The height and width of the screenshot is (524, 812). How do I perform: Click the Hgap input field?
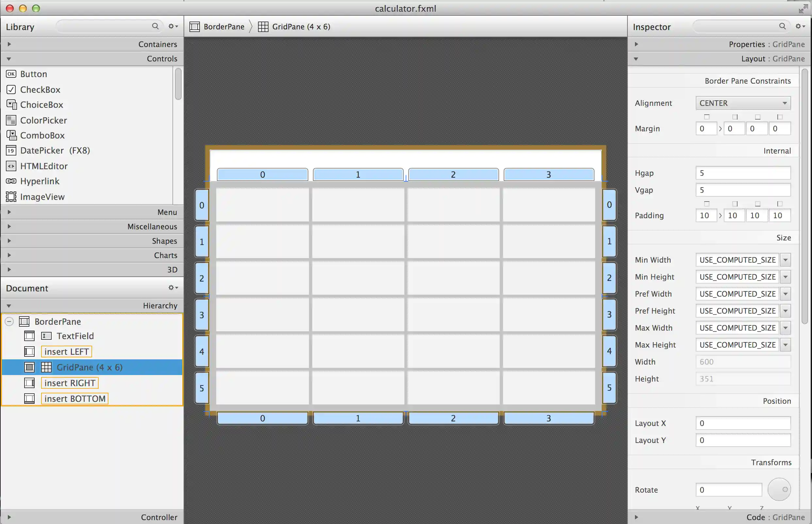click(x=743, y=173)
